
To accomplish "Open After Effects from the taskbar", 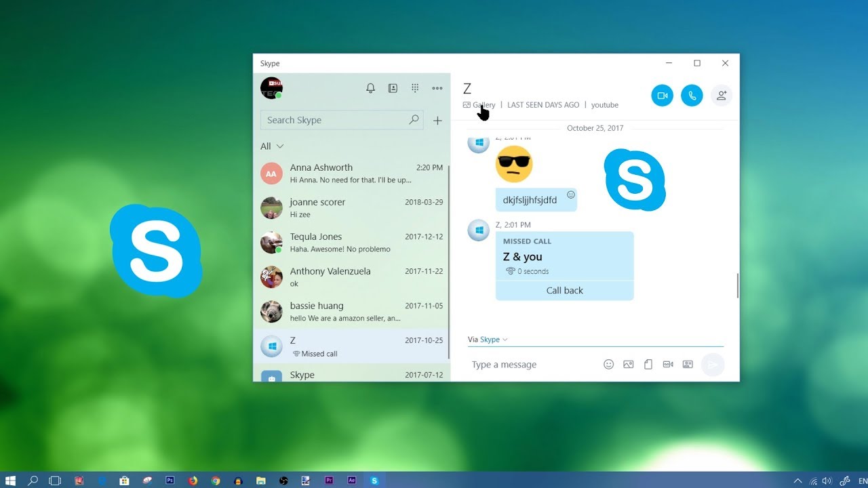I will (x=351, y=481).
